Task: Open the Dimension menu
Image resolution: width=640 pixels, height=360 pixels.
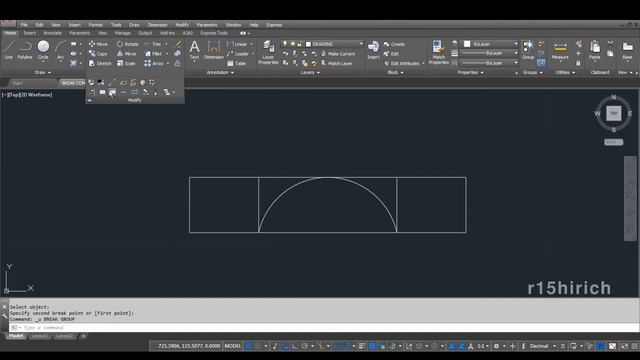Action: [158, 25]
